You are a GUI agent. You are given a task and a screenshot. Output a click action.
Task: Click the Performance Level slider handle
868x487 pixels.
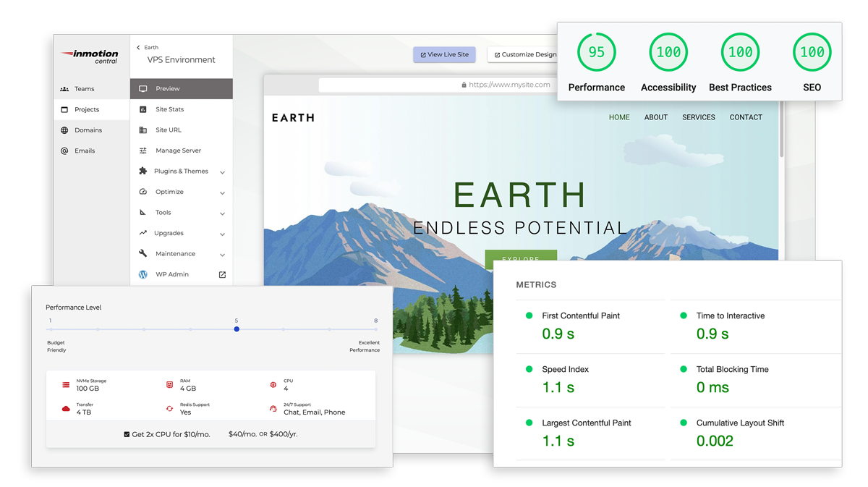pos(237,329)
